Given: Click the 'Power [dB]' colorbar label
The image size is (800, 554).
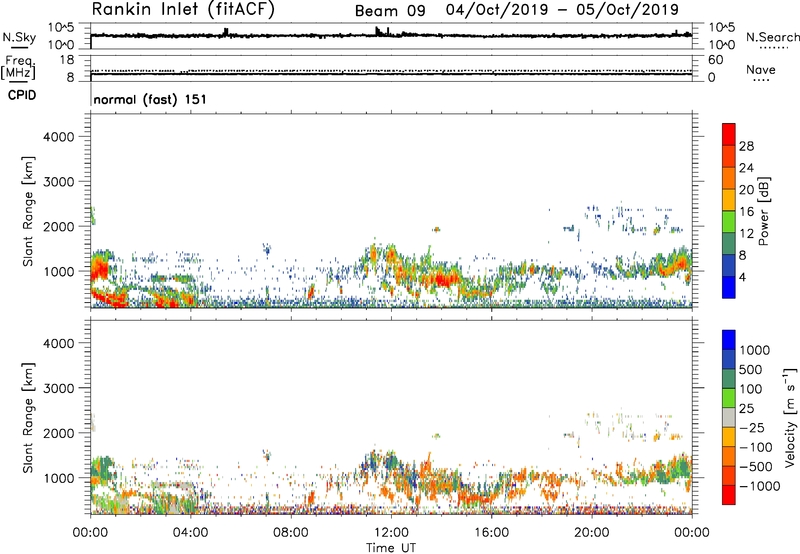Looking at the screenshot, I should pos(763,211).
